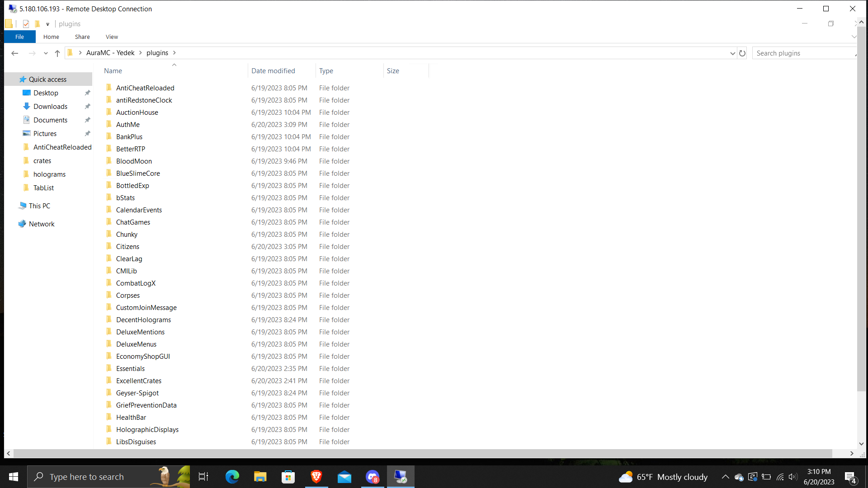Select the Geyser-Spigot folder name
This screenshot has width=868, height=488.
137,393
